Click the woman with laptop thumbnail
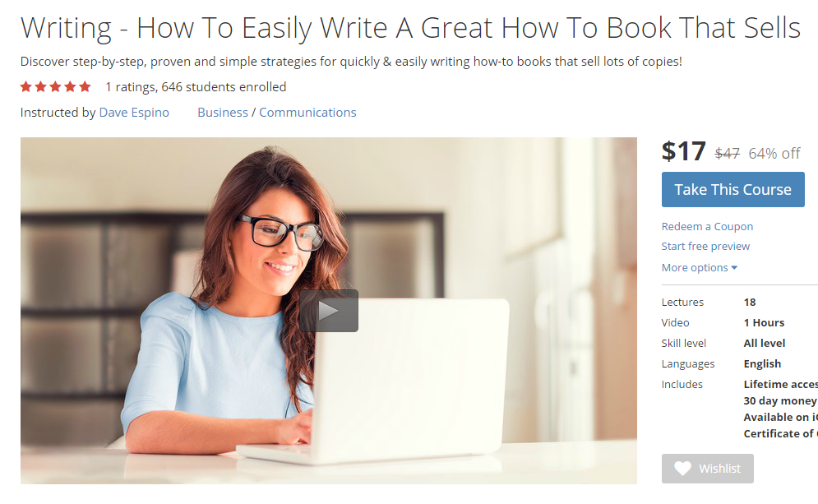The width and height of the screenshot is (818, 504). pyautogui.click(x=329, y=311)
